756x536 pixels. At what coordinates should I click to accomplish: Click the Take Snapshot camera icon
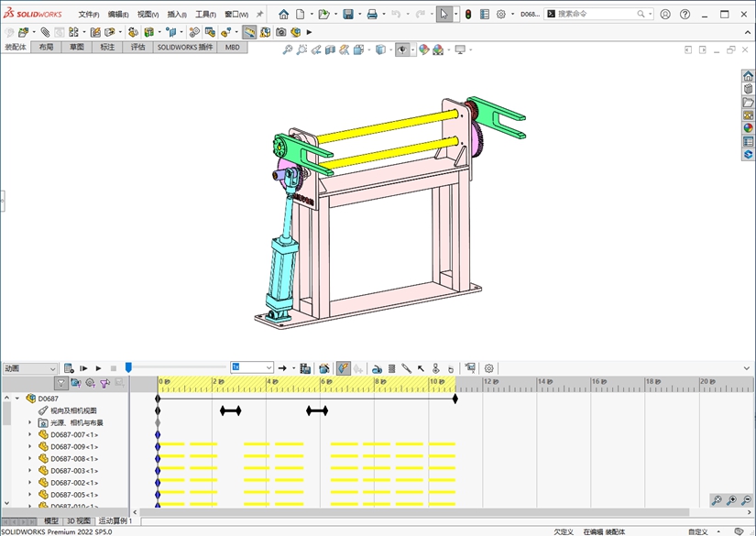click(x=280, y=32)
